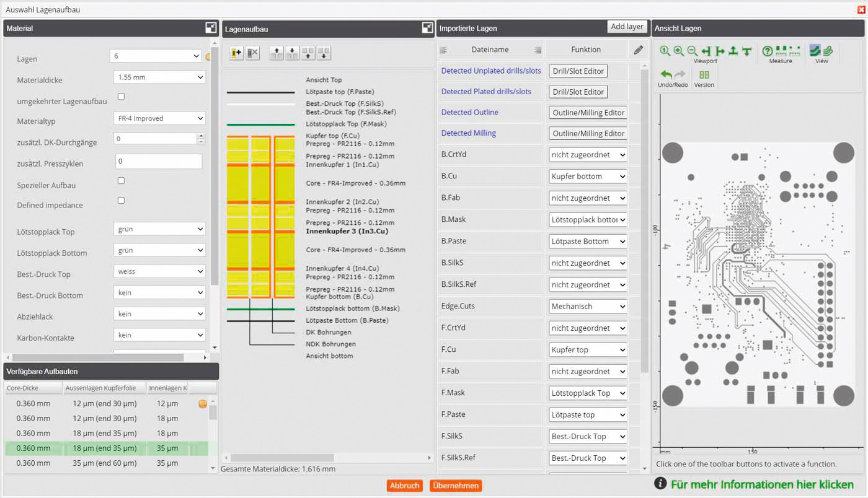Reset the viewport zoom to 1:1
This screenshot has height=498, width=868.
(x=665, y=51)
